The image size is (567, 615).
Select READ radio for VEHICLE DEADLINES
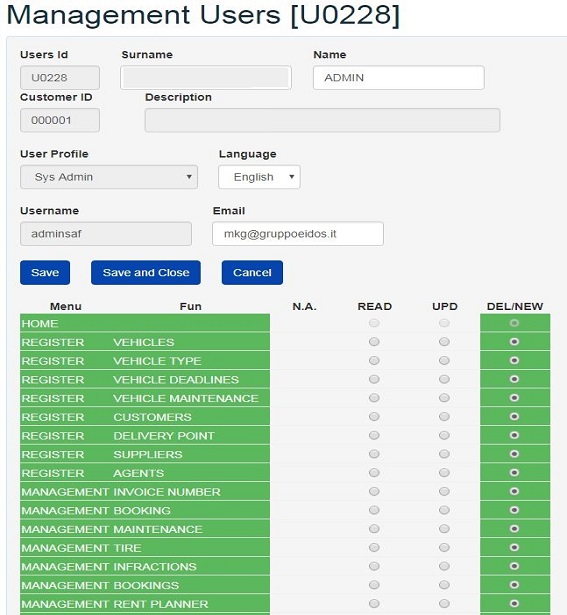point(374,379)
